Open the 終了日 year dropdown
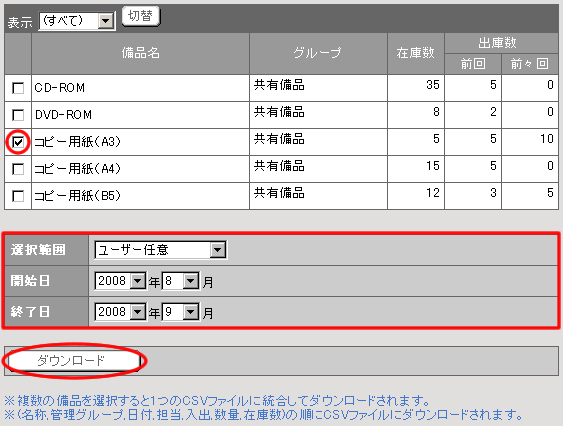The height and width of the screenshot is (426, 563). 120,312
